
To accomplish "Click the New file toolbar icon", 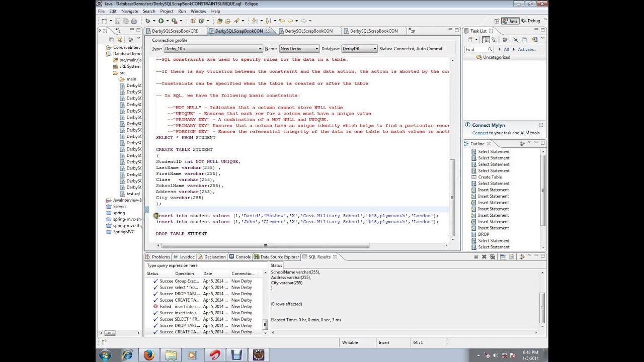I will coord(104,21).
